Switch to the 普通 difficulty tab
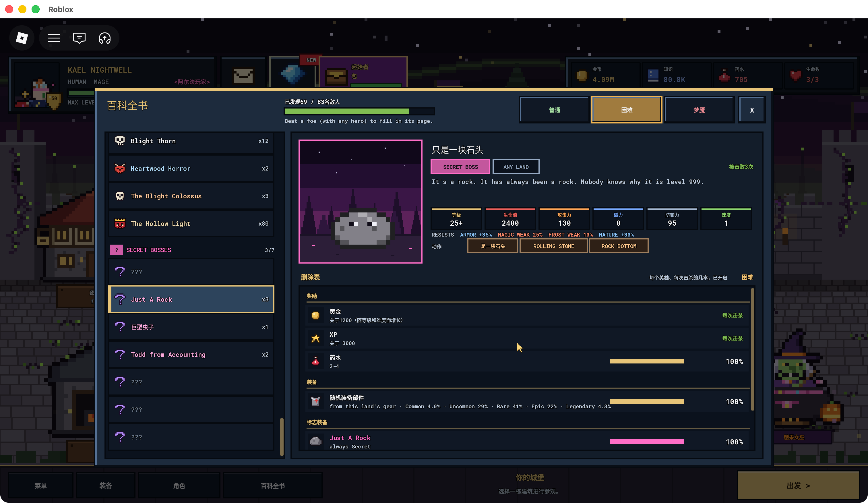Viewport: 868px width, 503px height. coord(555,110)
